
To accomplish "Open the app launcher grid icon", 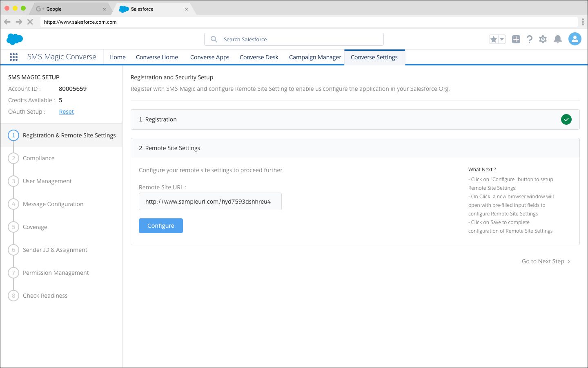I will (x=13, y=57).
